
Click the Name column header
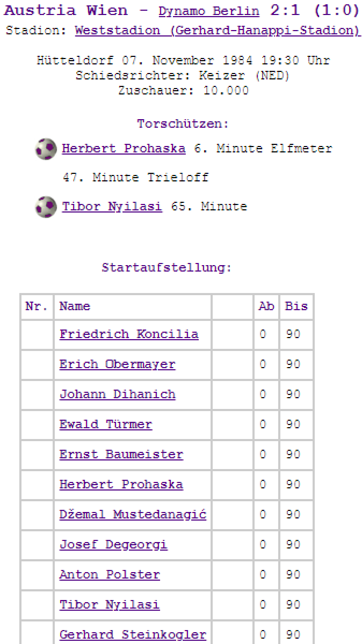coord(75,306)
